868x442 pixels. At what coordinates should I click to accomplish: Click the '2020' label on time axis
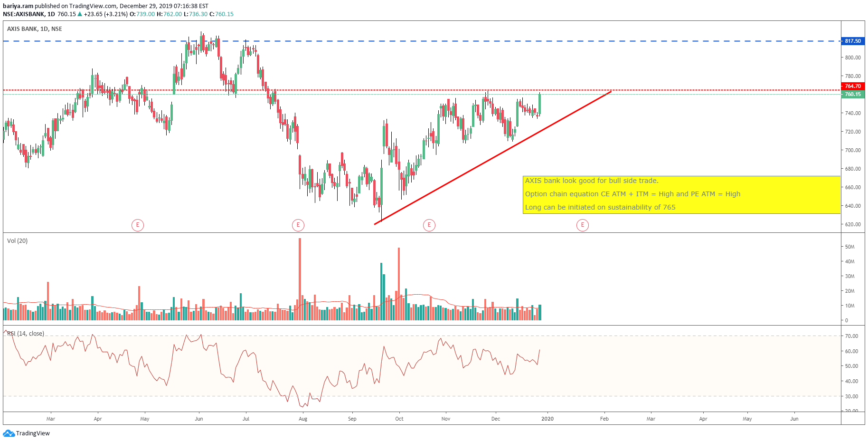(x=547, y=419)
